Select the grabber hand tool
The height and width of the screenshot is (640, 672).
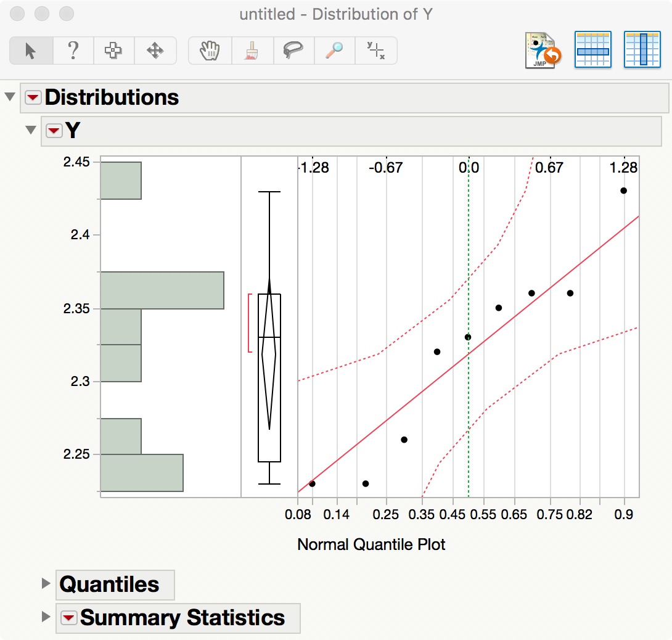point(209,51)
